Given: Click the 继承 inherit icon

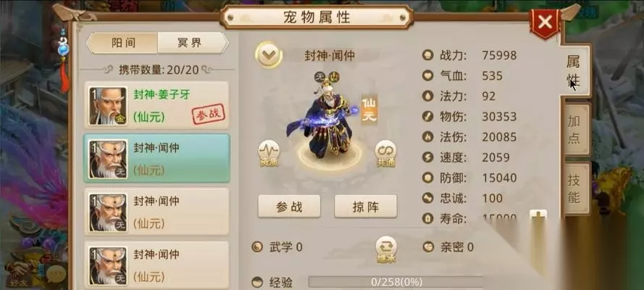Looking at the screenshot, I should tap(386, 249).
